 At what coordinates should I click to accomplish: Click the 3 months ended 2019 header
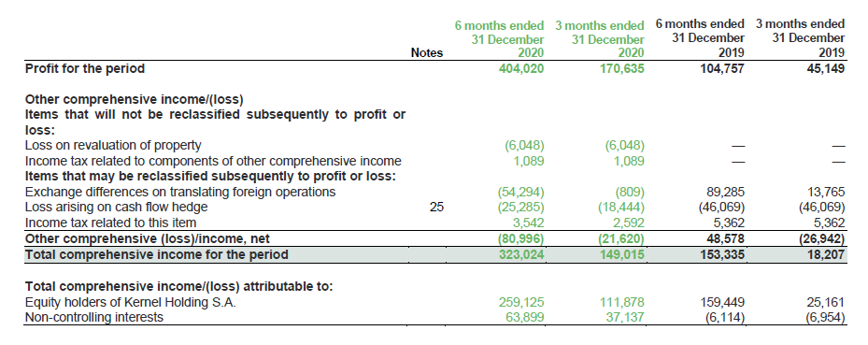(x=801, y=38)
